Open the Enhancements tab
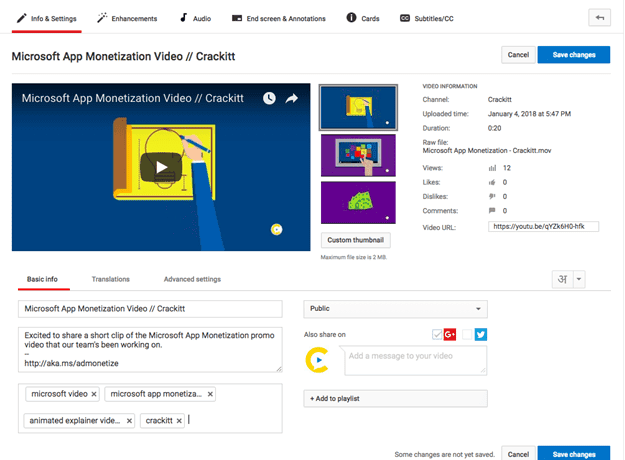 [127, 19]
